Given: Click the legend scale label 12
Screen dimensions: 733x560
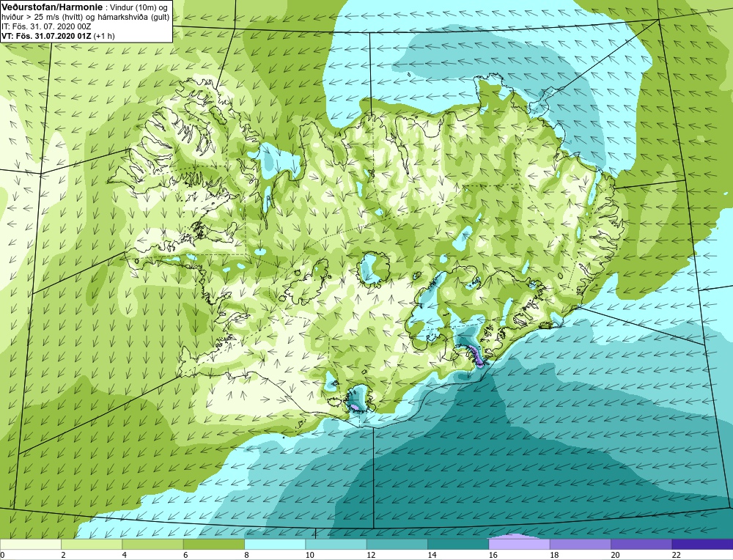Looking at the screenshot, I should 371,556.
